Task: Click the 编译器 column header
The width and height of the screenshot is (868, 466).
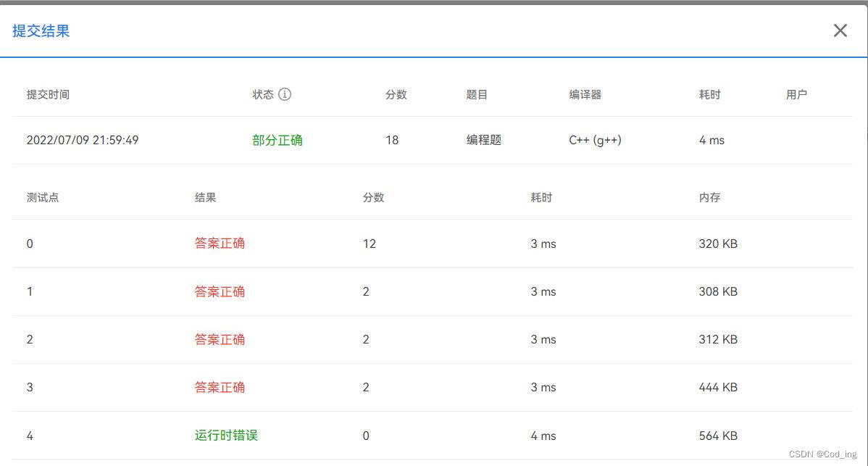Action: pyautogui.click(x=585, y=95)
